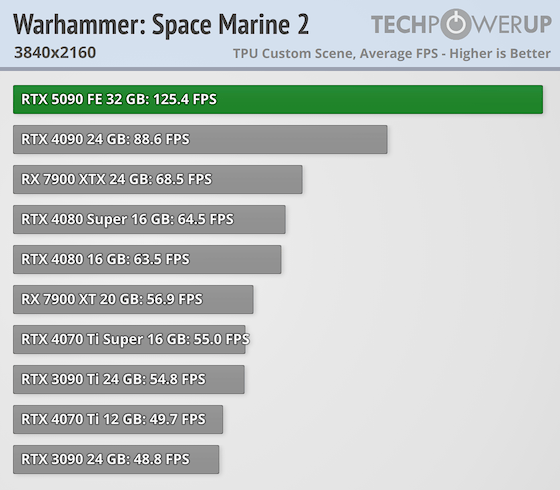Click the RX 7900 XT 20 GB bar
This screenshot has width=560, height=490.
click(x=133, y=299)
